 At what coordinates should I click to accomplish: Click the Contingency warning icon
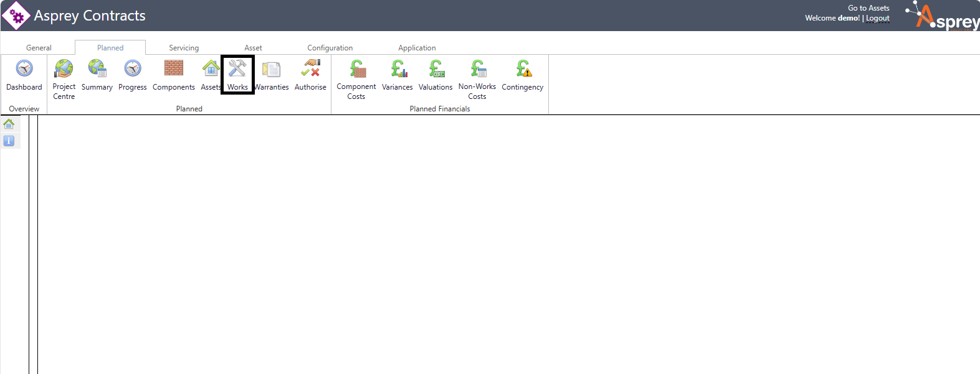[523, 68]
